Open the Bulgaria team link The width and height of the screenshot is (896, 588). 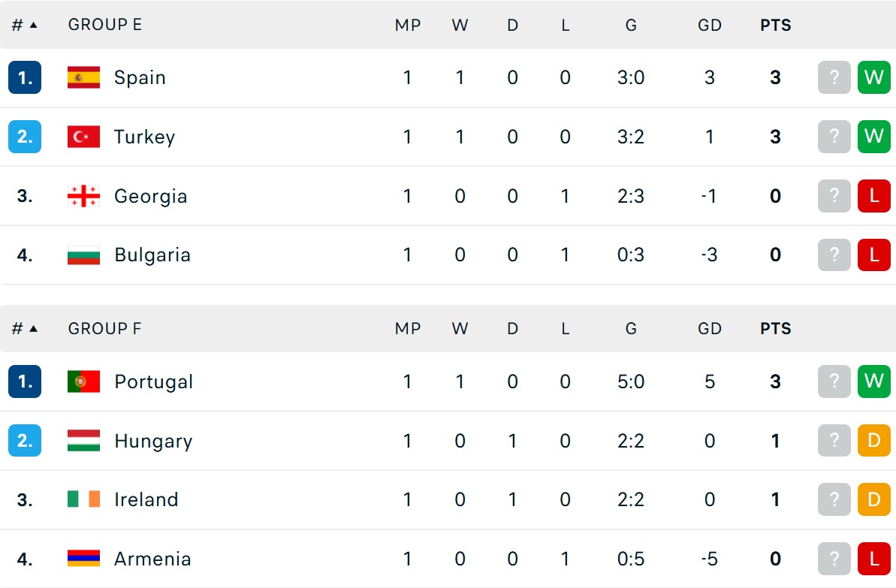152,255
